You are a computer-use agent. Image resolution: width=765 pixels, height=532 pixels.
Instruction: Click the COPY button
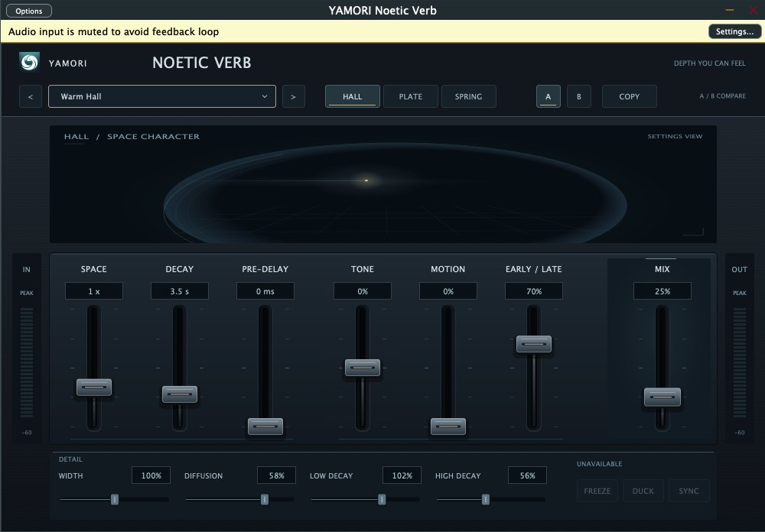tap(629, 96)
